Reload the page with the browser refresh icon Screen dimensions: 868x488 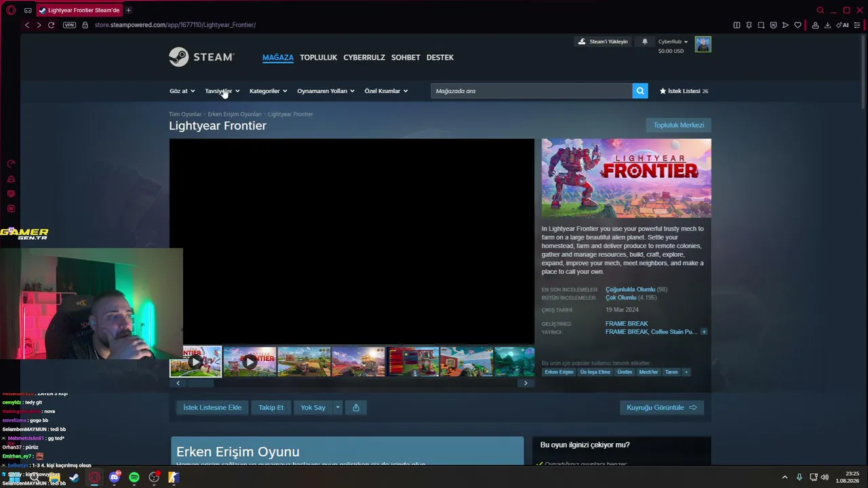51,25
